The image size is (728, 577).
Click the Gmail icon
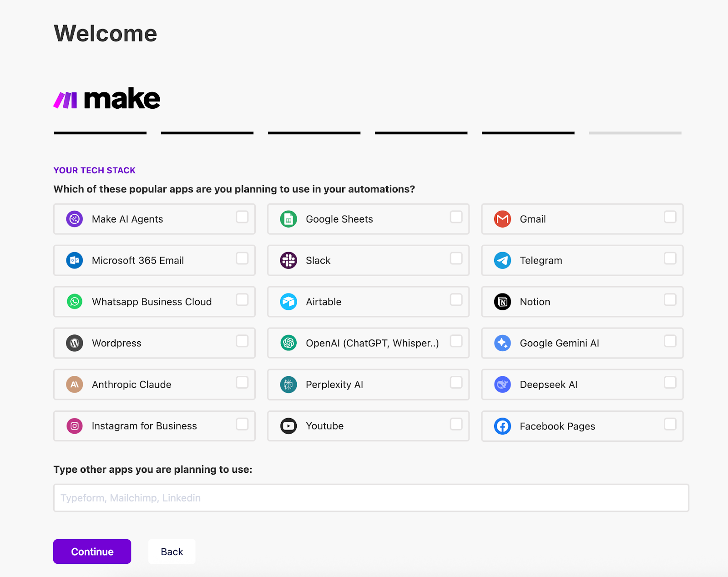(x=502, y=219)
